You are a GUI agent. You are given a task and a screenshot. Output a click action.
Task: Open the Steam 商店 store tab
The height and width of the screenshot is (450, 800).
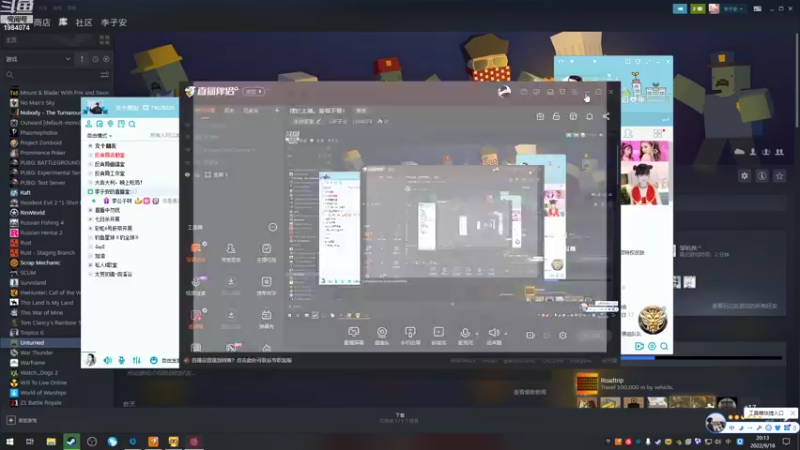42,22
